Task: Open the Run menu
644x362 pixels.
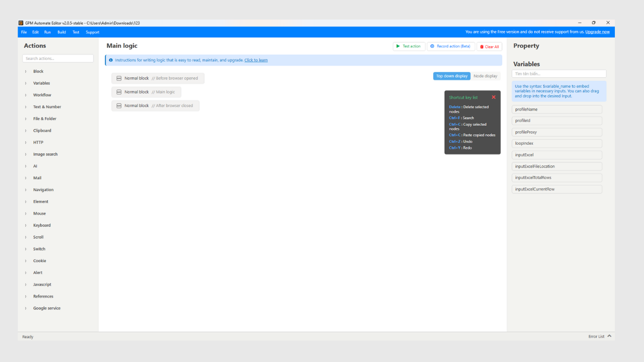Action: (47, 32)
